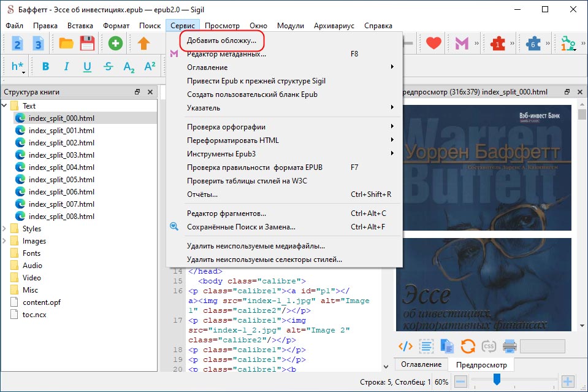Click the magnifier icon beside Saved Search and Replace
Viewport: 588px width, 392px height.
[x=174, y=226]
